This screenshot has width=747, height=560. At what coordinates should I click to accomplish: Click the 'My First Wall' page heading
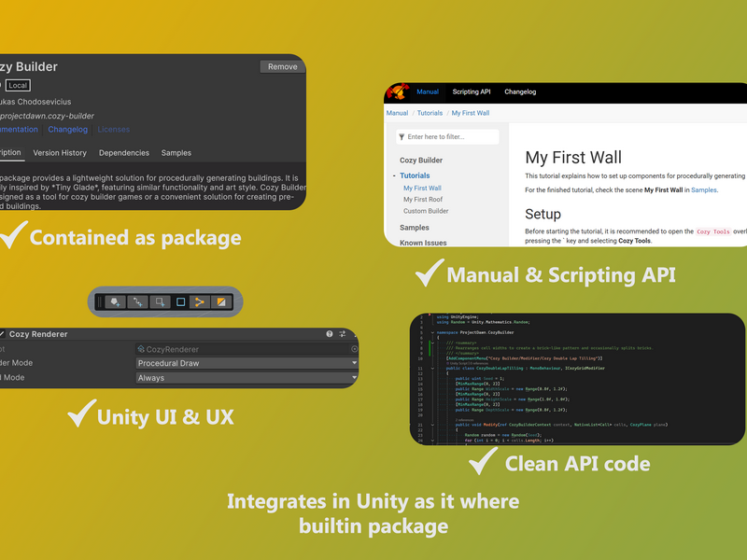[573, 158]
